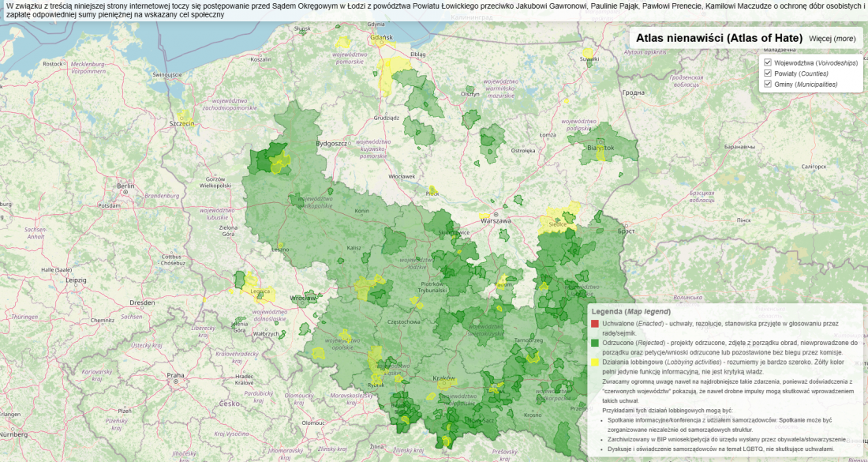This screenshot has height=462, width=868.
Task: Click the Olomouc city label on map
Action: (x=313, y=423)
